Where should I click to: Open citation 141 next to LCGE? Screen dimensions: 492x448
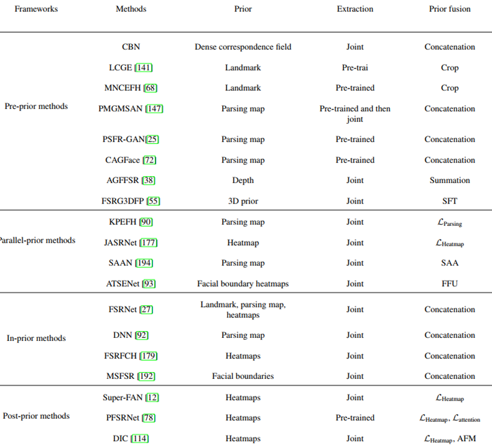pyautogui.click(x=143, y=68)
